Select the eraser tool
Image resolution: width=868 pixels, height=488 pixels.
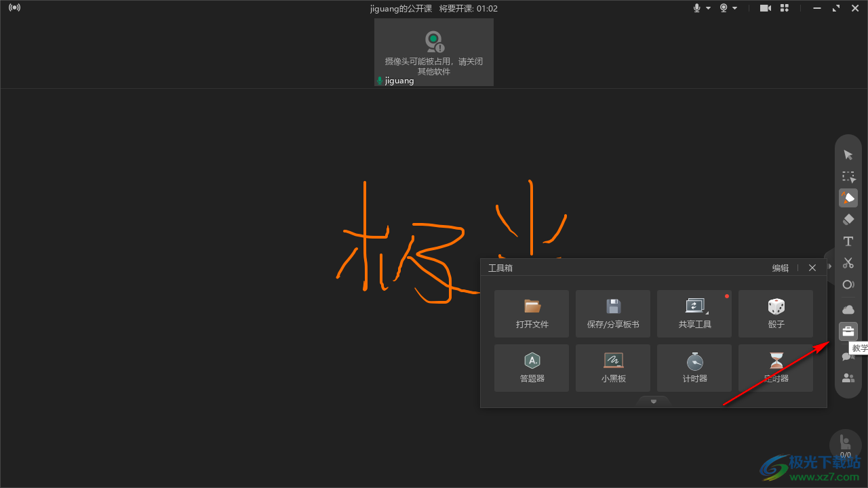pos(848,220)
